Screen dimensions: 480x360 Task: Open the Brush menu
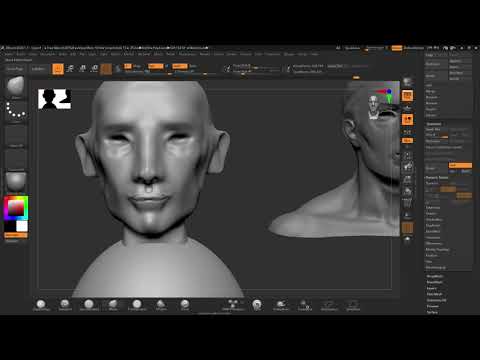click(x=21, y=54)
